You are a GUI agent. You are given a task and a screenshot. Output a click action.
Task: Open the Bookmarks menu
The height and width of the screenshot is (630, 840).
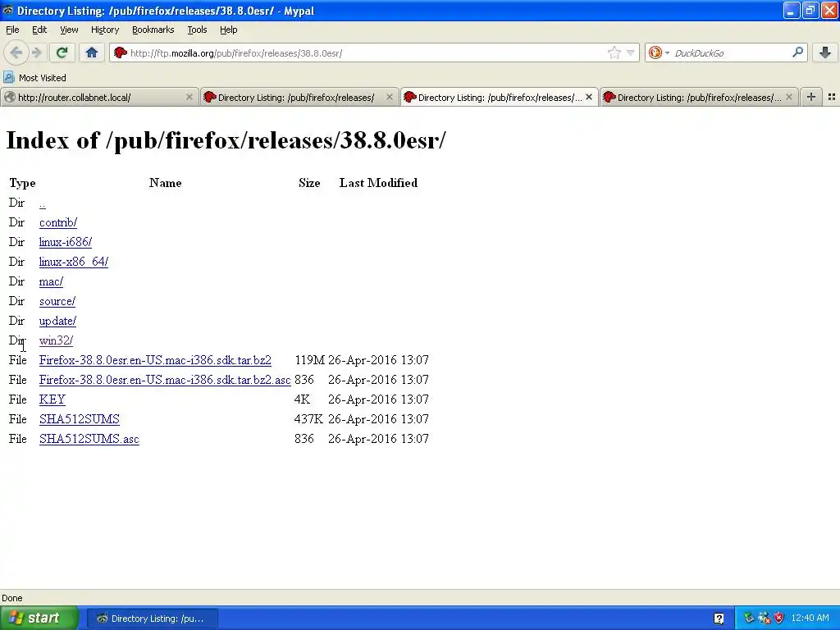(153, 30)
